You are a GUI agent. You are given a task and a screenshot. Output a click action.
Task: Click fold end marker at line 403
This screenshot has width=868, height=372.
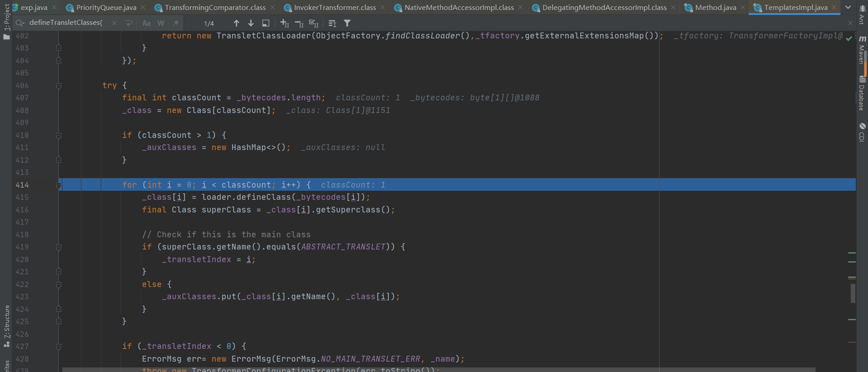point(58,47)
